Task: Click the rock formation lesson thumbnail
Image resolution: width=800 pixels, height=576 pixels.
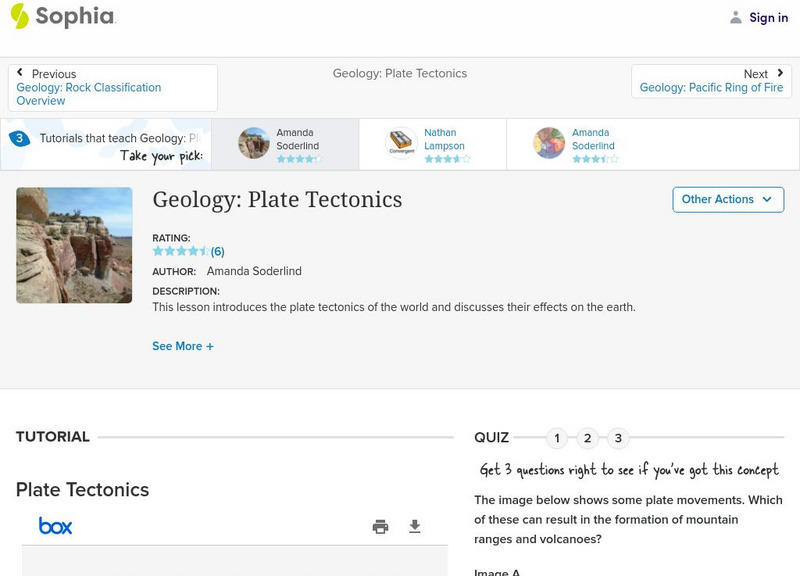Action: [x=74, y=245]
